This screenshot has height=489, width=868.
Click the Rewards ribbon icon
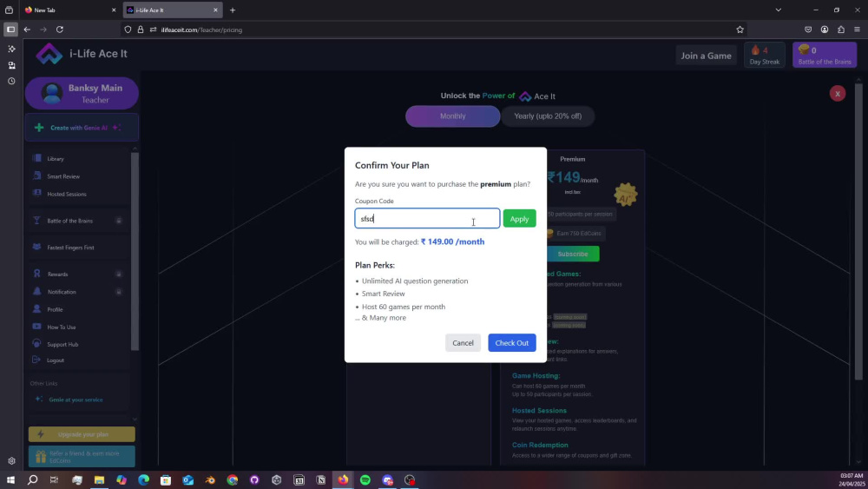pyautogui.click(x=37, y=274)
